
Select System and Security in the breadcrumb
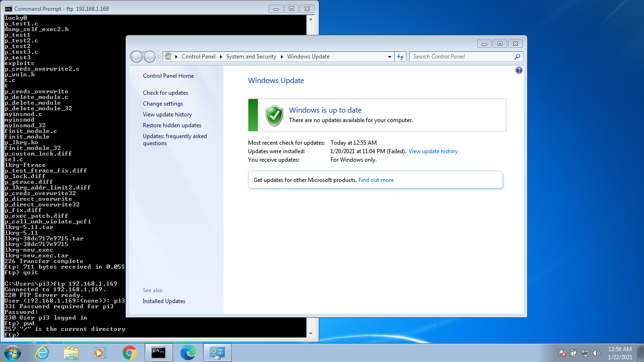click(x=251, y=57)
